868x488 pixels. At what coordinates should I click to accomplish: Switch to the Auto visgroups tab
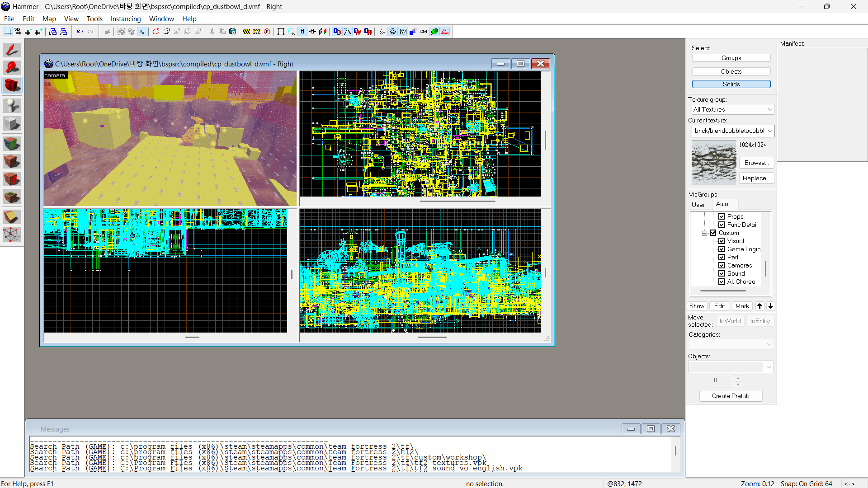(x=722, y=204)
